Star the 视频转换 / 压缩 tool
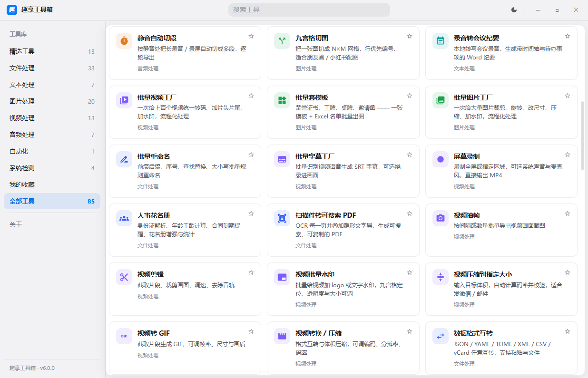This screenshot has height=378, width=588. tap(410, 331)
